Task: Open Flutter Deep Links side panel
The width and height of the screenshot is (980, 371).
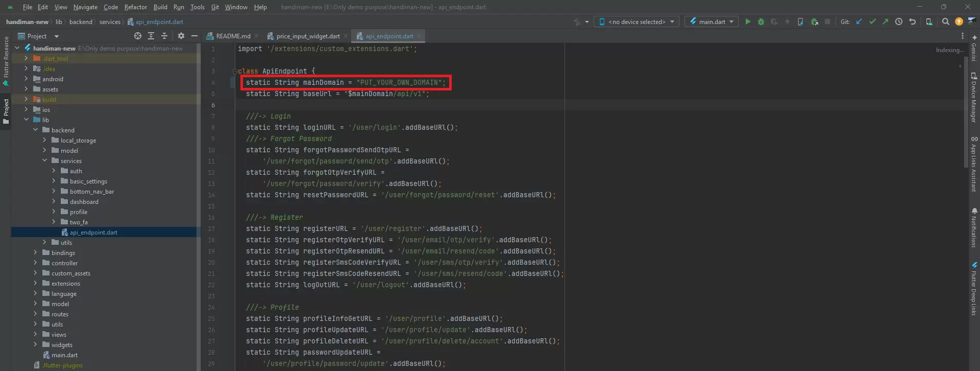Action: click(974, 289)
